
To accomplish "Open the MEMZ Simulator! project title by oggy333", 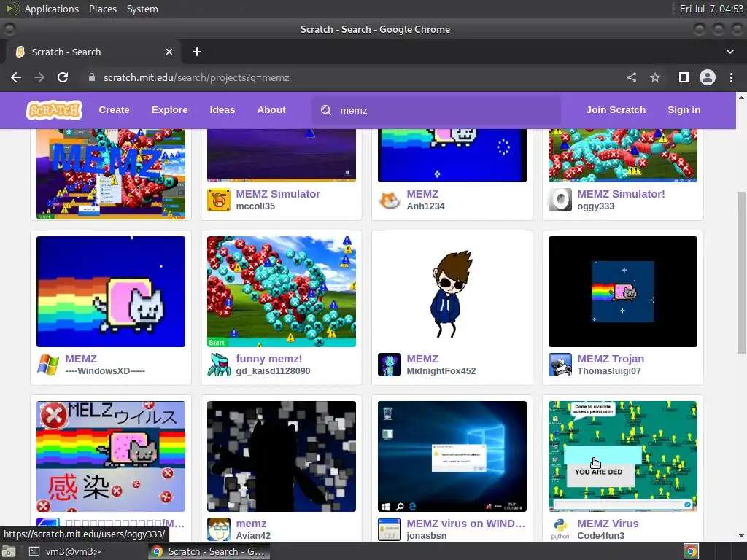I will click(x=621, y=194).
